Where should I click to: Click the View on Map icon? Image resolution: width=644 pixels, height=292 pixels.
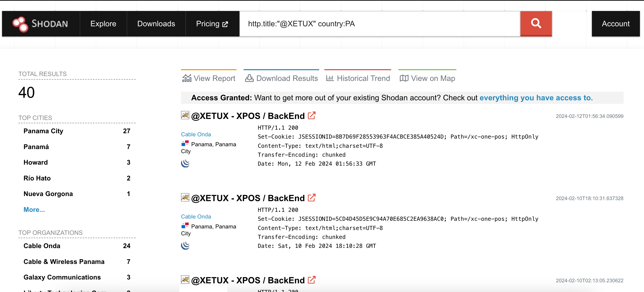click(404, 78)
